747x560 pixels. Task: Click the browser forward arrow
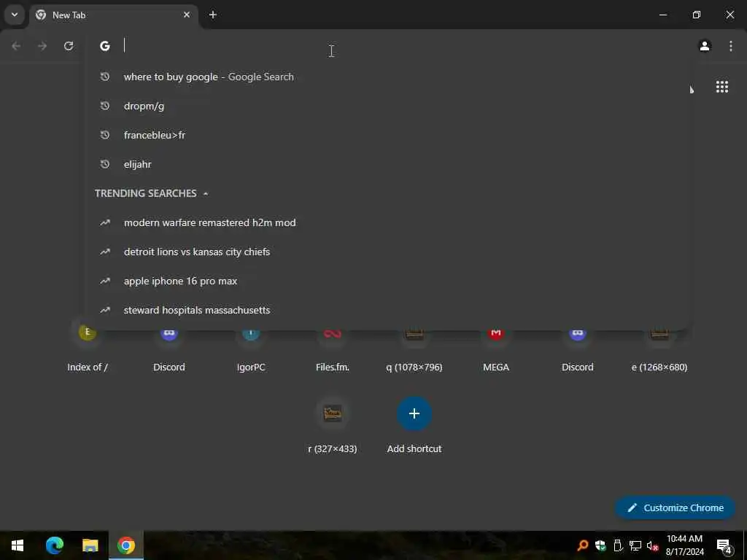point(42,46)
